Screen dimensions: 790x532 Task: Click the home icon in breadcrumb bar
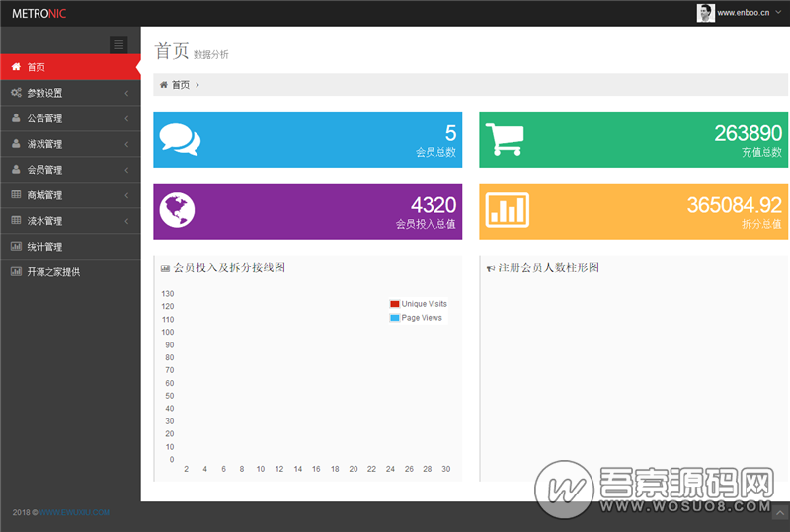(x=163, y=85)
